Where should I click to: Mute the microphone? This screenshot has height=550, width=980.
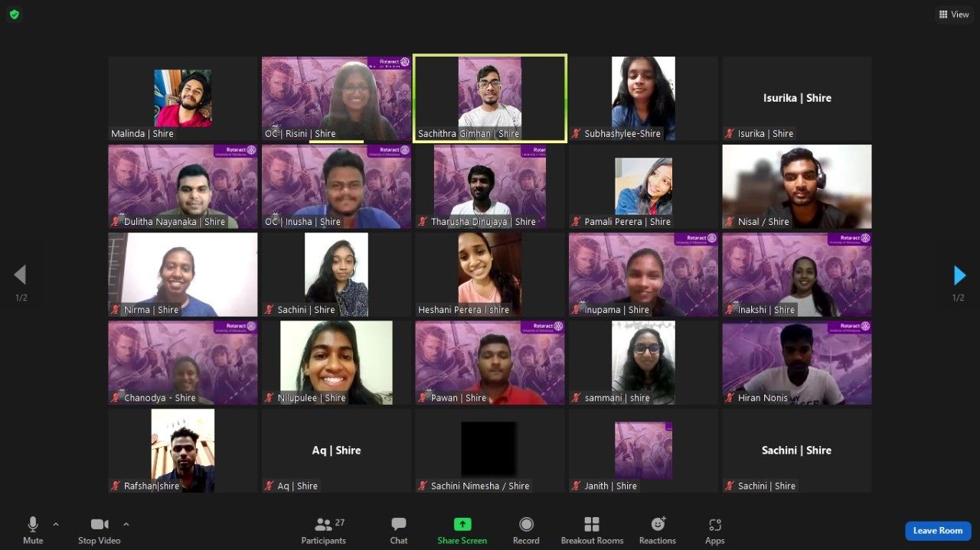click(x=33, y=529)
